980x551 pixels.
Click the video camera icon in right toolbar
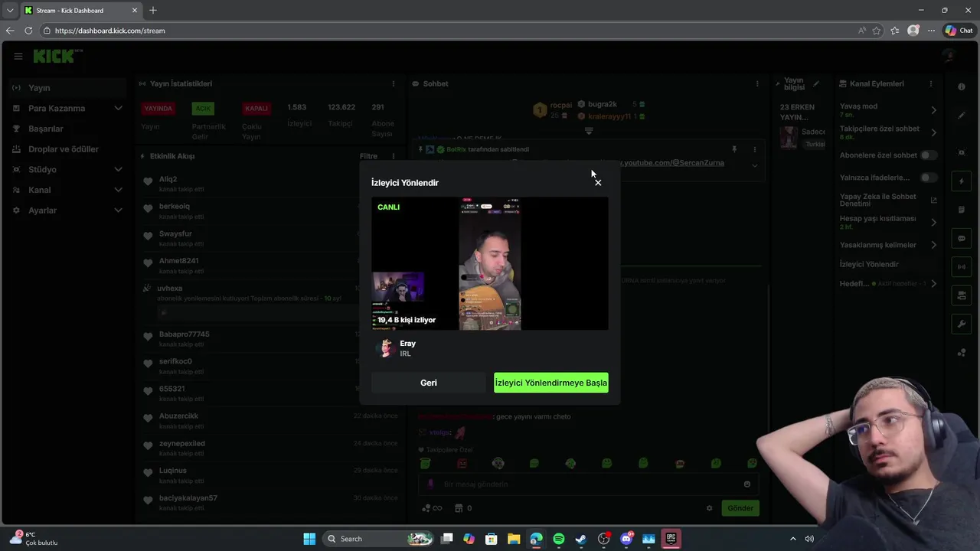[x=962, y=295]
